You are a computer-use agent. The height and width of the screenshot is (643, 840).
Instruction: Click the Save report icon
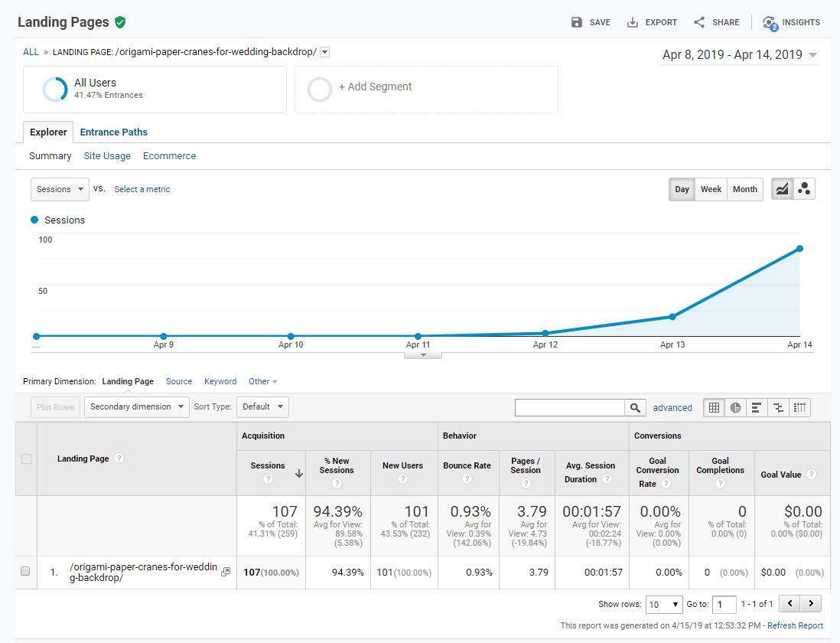(576, 22)
